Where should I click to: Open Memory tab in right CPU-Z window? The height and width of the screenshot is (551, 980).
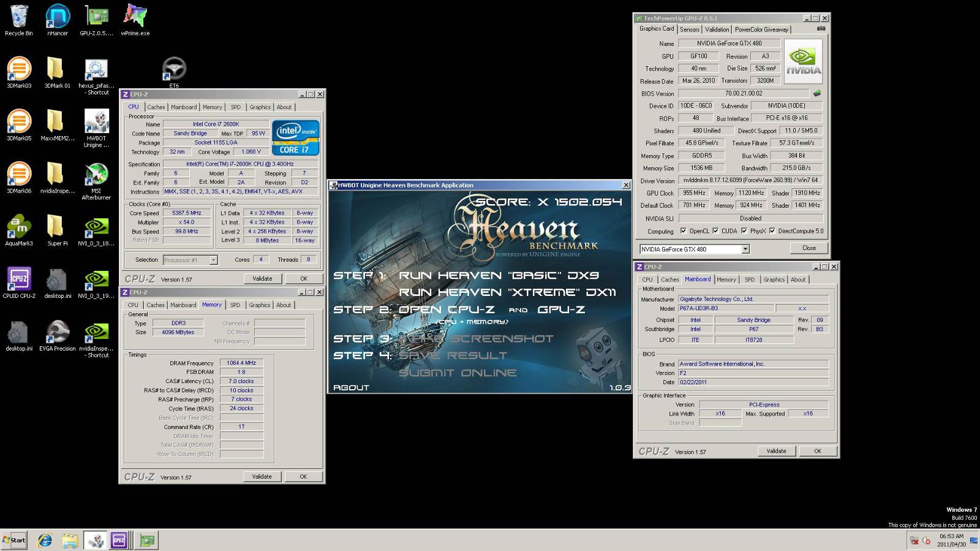coord(726,279)
